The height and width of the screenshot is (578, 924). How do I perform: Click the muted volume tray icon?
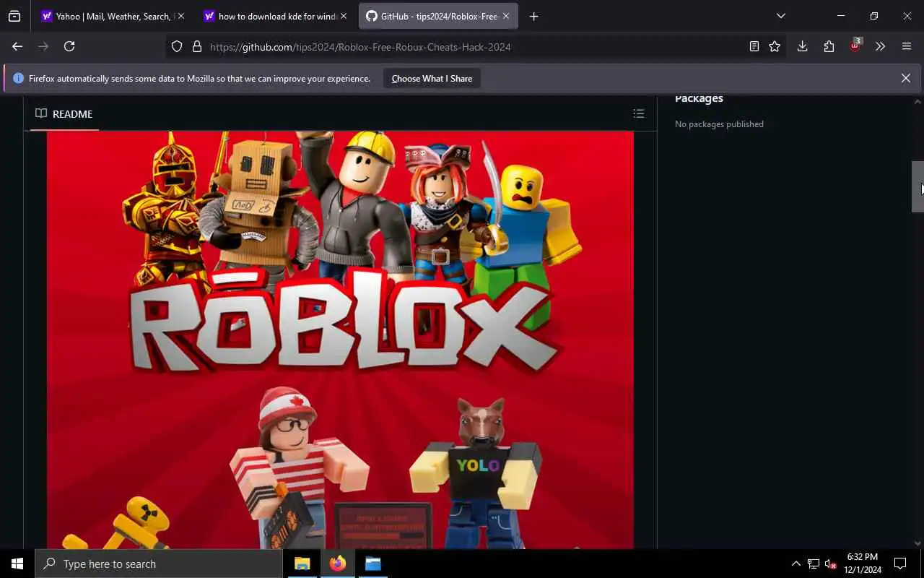[x=831, y=564]
